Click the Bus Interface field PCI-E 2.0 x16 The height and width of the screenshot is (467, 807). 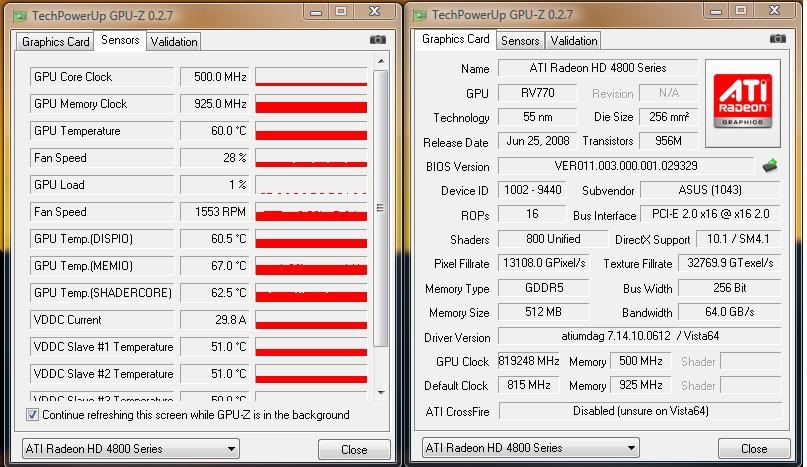click(x=710, y=214)
